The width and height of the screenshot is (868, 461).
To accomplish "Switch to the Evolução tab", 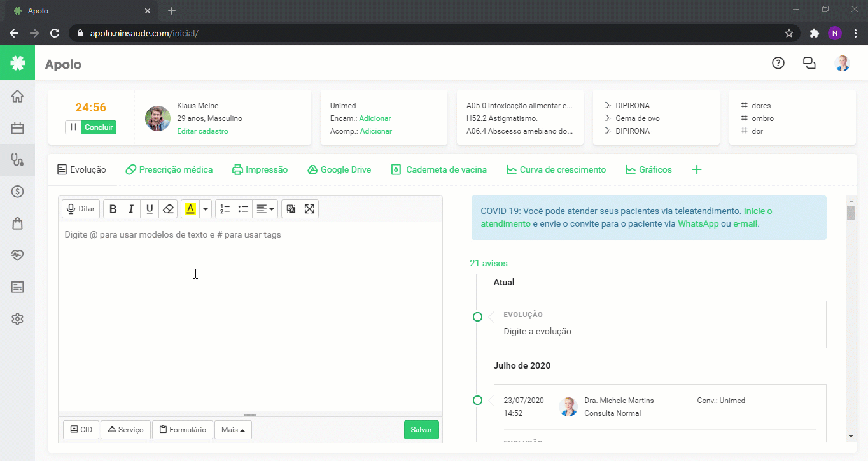I will (81, 169).
